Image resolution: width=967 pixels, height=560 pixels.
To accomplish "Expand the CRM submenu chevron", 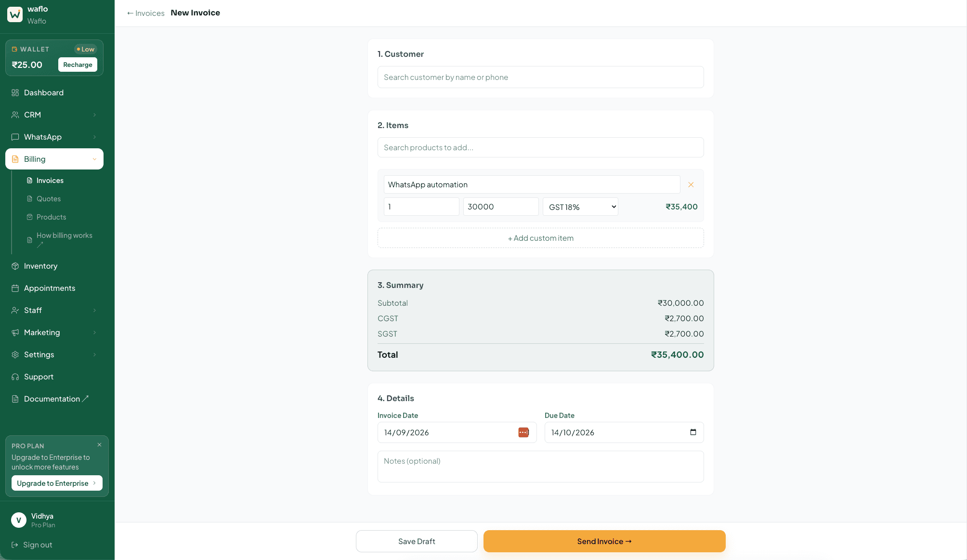I will pyautogui.click(x=94, y=115).
